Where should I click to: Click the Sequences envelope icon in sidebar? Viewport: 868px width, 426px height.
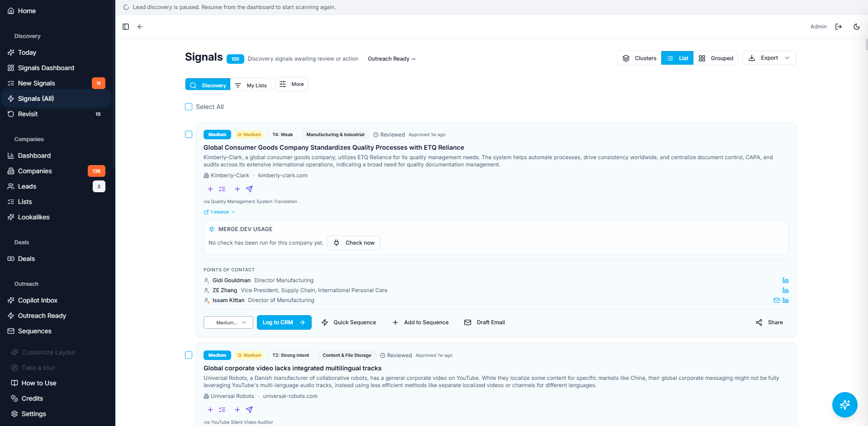[x=11, y=331]
